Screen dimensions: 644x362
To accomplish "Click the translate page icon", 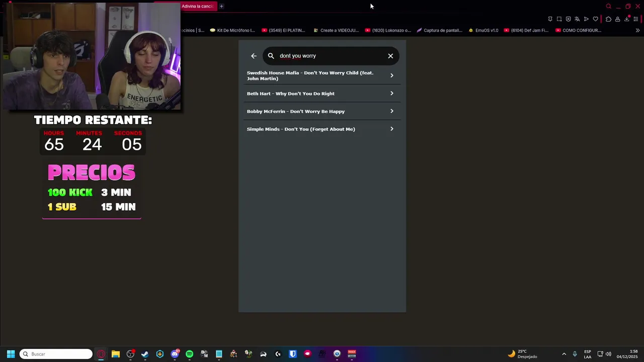I will 577,19.
